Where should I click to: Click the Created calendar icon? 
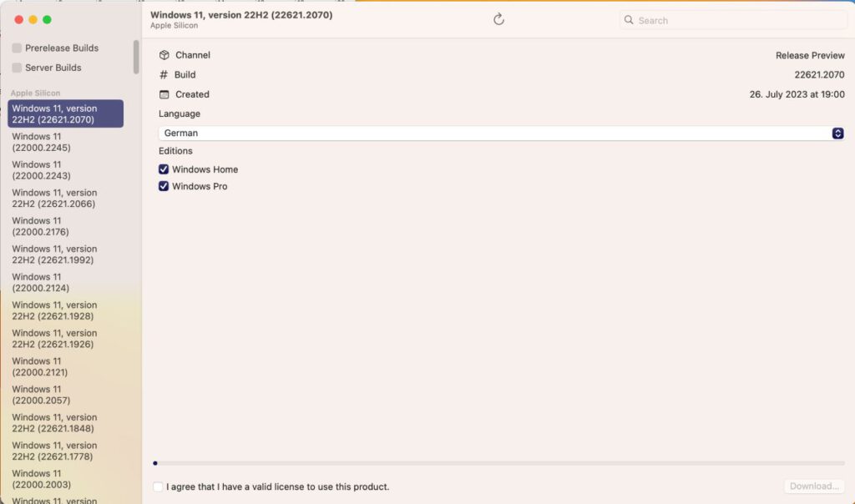click(x=164, y=94)
